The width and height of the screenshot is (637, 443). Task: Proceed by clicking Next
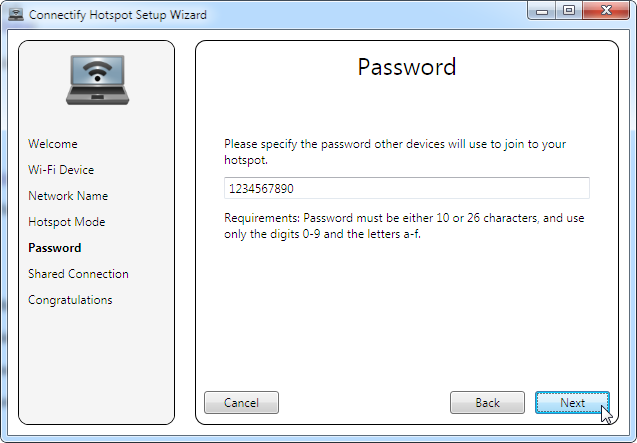point(572,403)
